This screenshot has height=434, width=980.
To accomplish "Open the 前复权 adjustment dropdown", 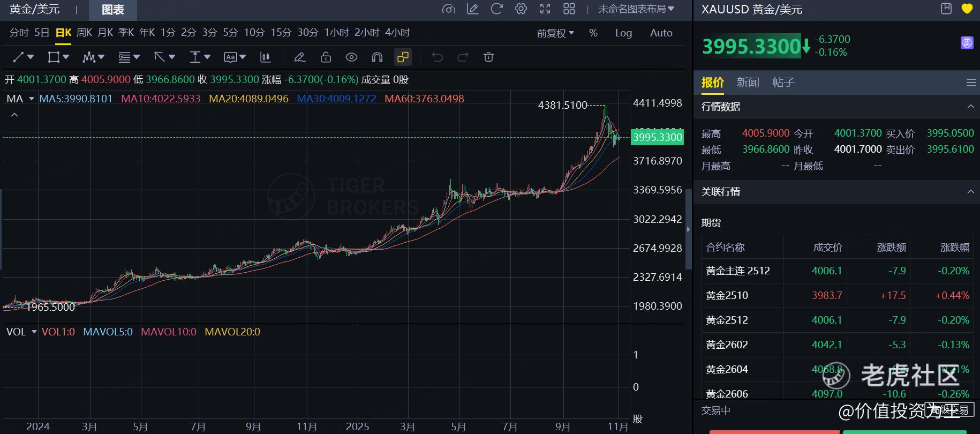I will [x=555, y=33].
